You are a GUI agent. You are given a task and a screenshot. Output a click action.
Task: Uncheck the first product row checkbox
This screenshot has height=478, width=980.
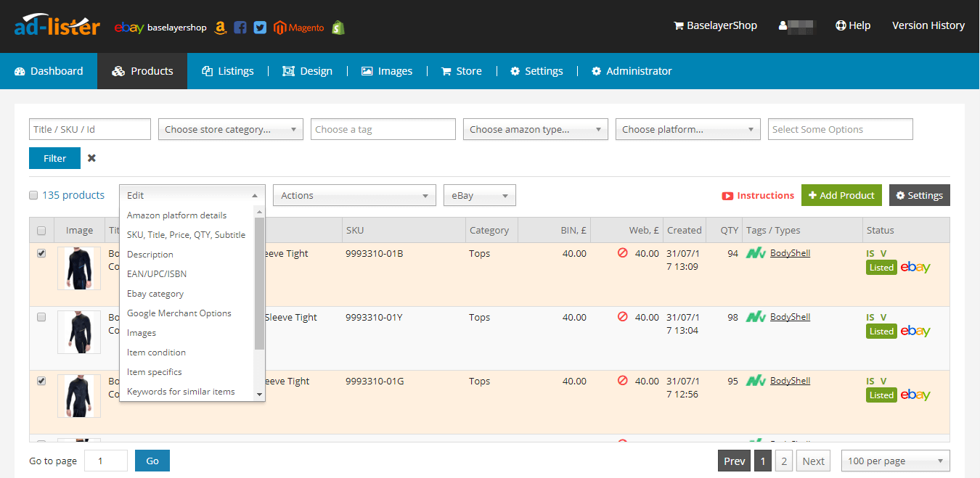(x=41, y=252)
